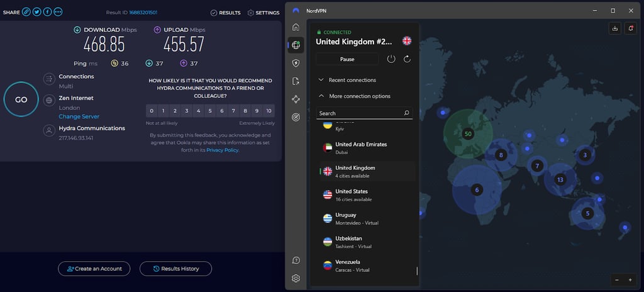Copy the Speedtest result link share icon

[x=26, y=13]
